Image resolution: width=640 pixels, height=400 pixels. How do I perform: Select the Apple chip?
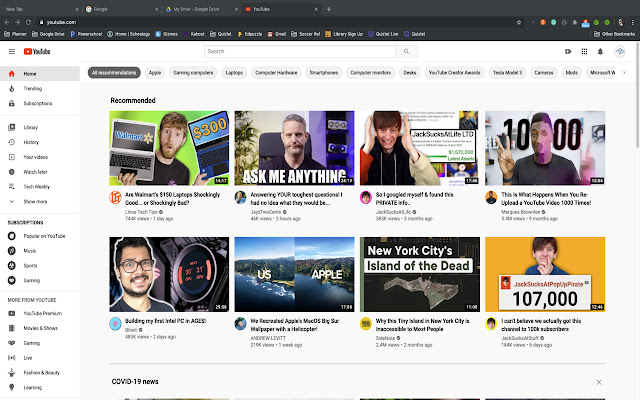click(x=155, y=73)
